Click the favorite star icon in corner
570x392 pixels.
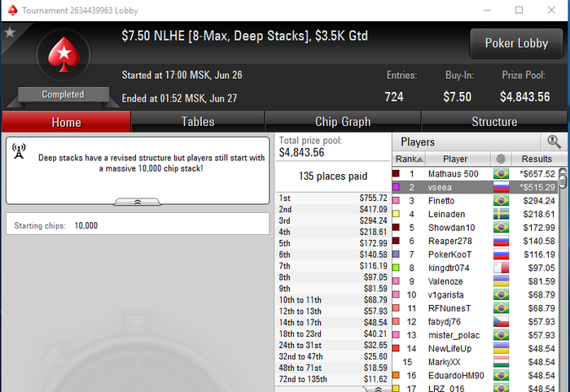coord(10,33)
